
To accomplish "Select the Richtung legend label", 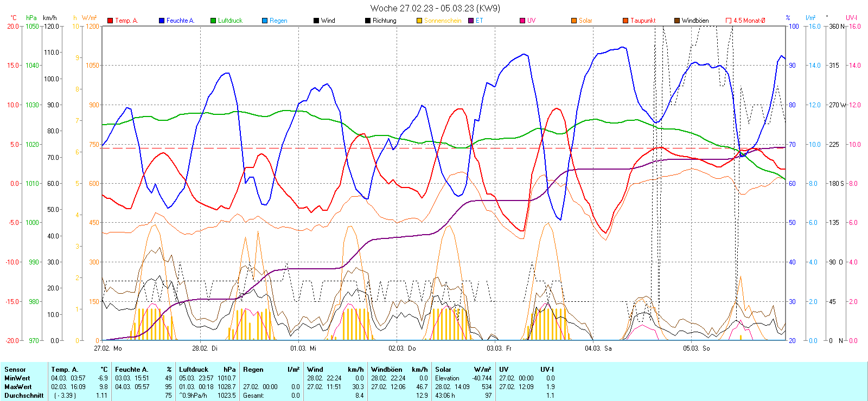I will [384, 21].
